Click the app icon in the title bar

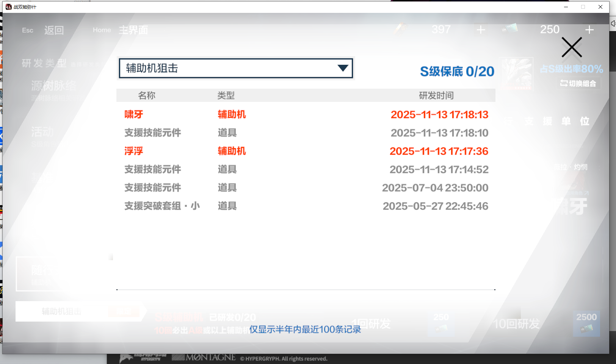coord(8,7)
